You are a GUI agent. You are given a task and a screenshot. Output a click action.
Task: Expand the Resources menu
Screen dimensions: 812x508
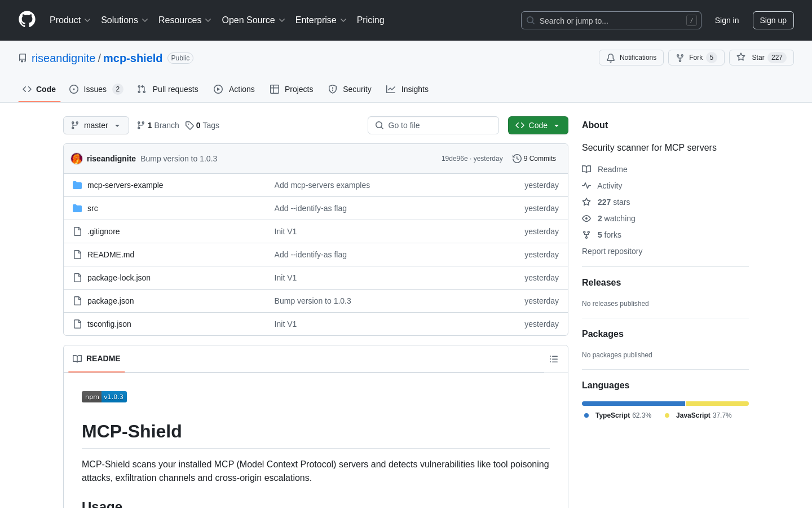185,20
